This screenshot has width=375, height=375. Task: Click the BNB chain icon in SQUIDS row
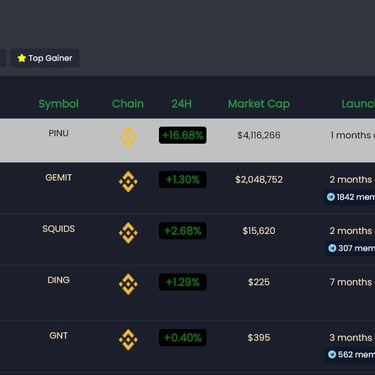pyautogui.click(x=128, y=233)
